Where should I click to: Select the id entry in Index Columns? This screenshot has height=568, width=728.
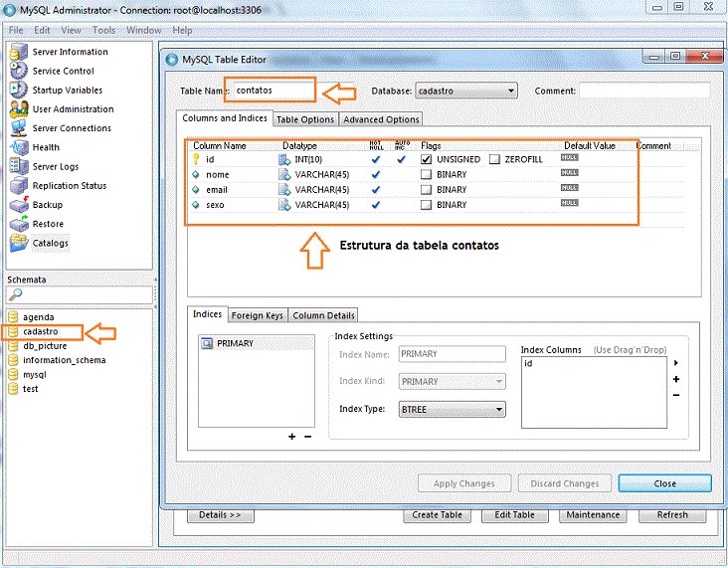(x=528, y=363)
